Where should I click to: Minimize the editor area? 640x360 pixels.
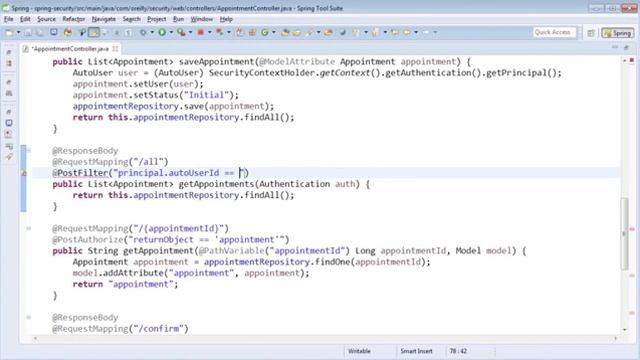coord(615,48)
